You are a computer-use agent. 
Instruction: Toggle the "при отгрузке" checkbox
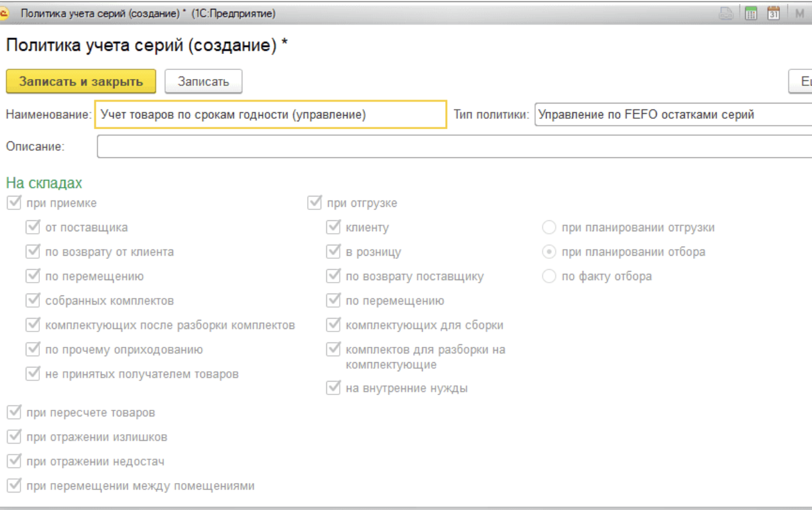[x=314, y=203]
